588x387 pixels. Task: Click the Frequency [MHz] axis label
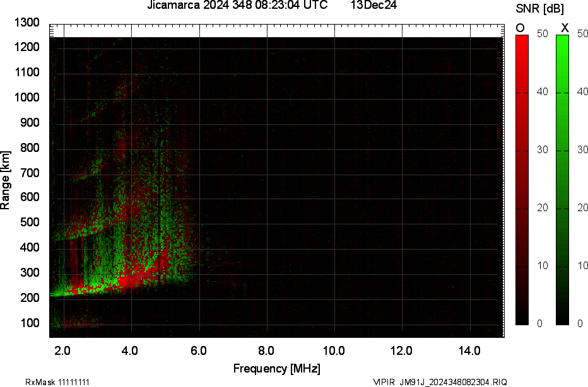point(277,369)
